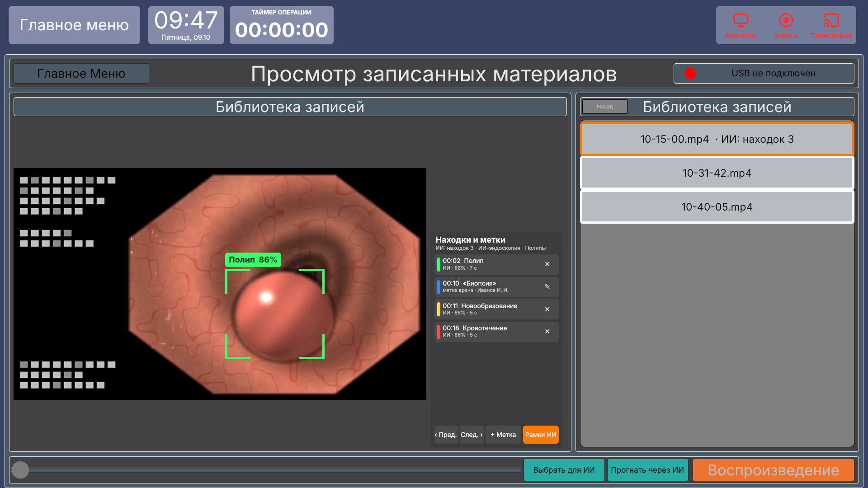Click the operation timer 00:00:00
Viewport: 868px width, 488px height.
pyautogui.click(x=281, y=25)
